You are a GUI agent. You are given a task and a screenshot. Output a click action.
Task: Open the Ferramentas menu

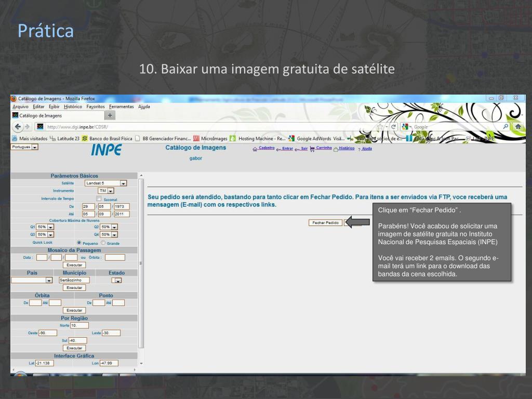pos(122,107)
